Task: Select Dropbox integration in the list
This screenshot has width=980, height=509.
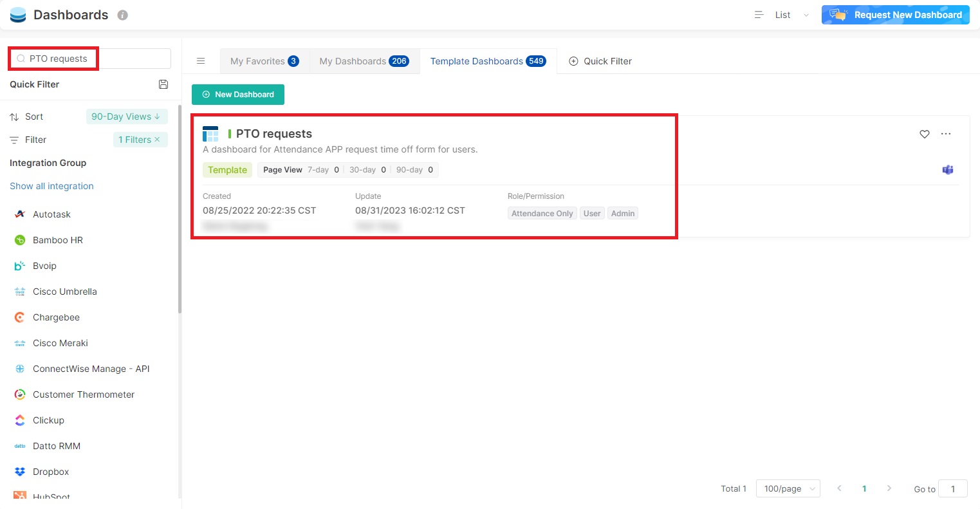Action: click(x=51, y=472)
